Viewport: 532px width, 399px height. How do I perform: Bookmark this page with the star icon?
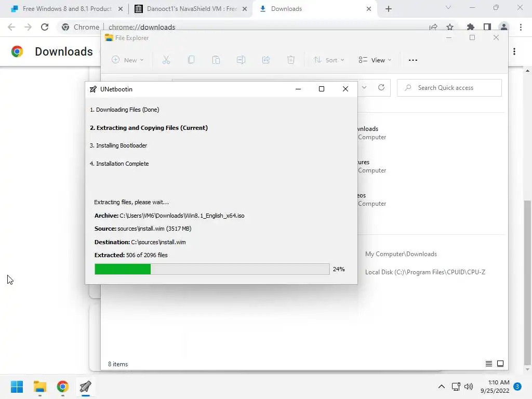coord(450,27)
